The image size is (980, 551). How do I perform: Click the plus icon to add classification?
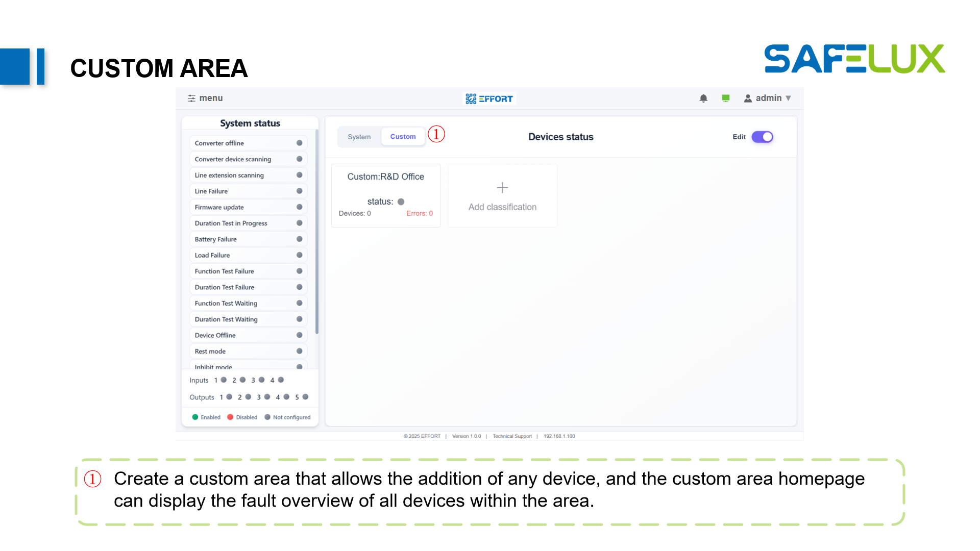[502, 188]
